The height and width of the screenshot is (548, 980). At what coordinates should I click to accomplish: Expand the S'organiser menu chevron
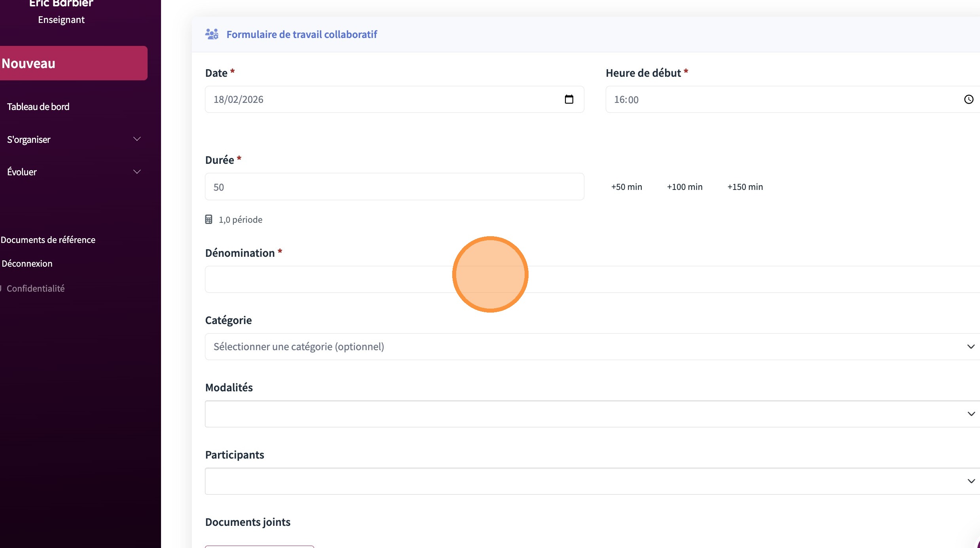click(x=137, y=139)
